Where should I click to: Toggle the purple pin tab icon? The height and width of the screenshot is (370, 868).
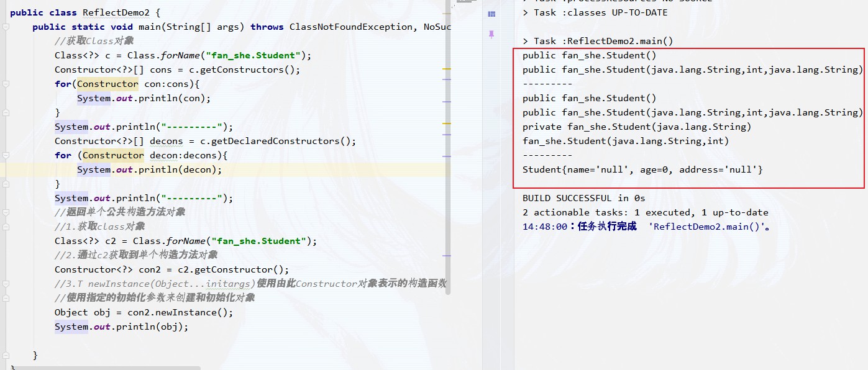click(491, 34)
